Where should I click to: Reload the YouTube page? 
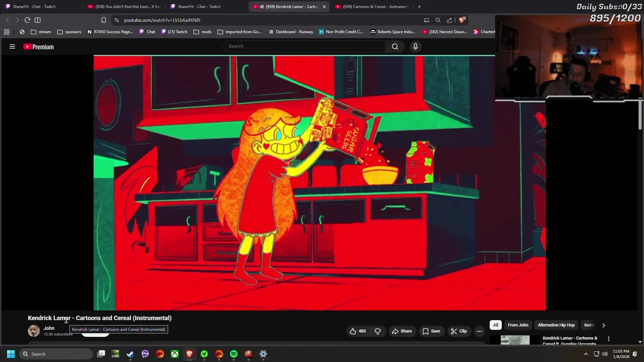point(27,20)
